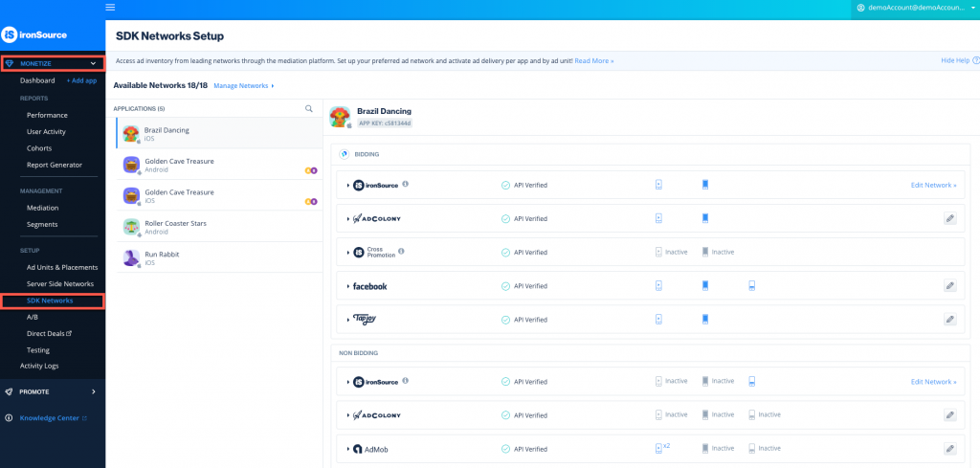
Task: Expand facebook network row
Action: coord(347,286)
